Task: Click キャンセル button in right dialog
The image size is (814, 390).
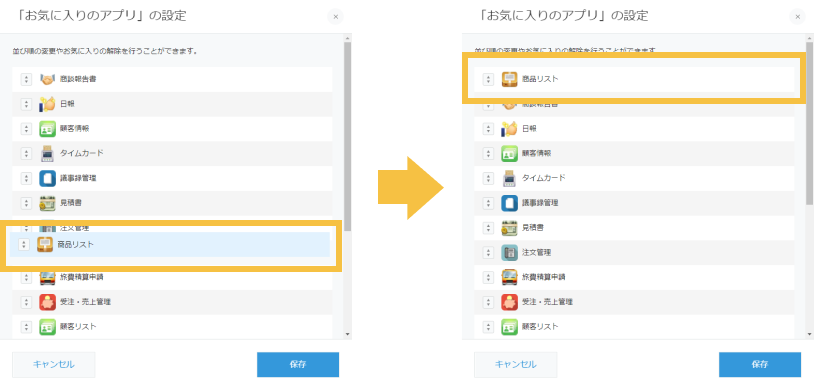Action: [x=515, y=365]
